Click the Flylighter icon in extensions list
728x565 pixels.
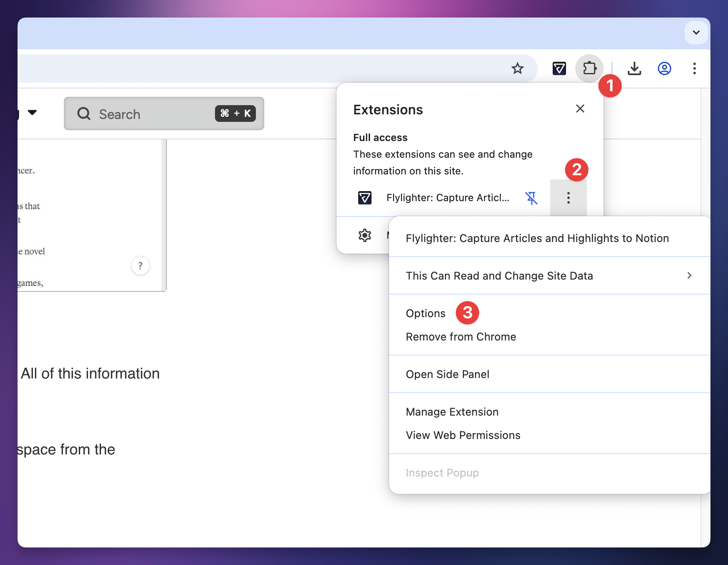(365, 198)
